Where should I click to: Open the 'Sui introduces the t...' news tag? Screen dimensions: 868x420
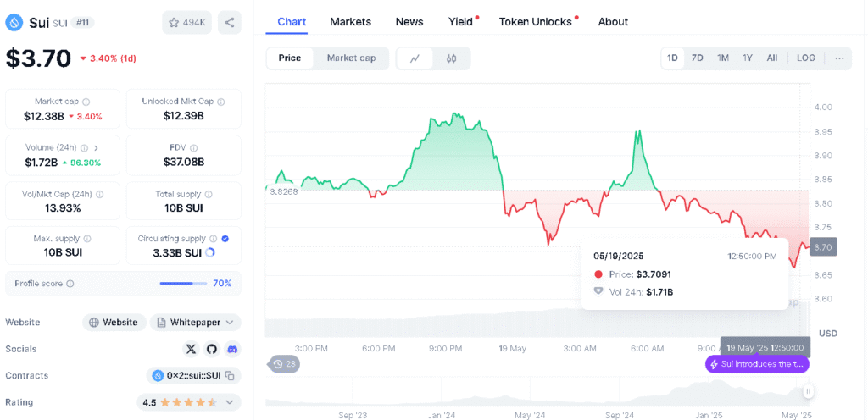coord(757,364)
